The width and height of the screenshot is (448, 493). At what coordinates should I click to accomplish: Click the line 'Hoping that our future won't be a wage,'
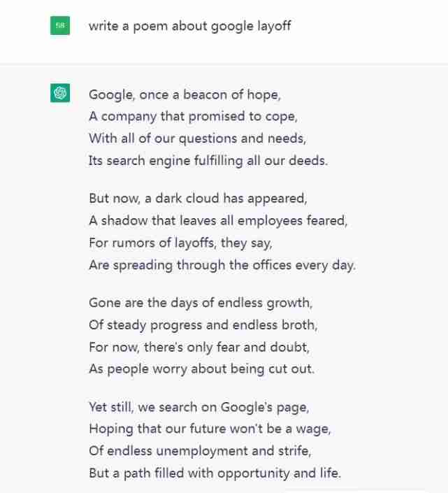(x=210, y=429)
